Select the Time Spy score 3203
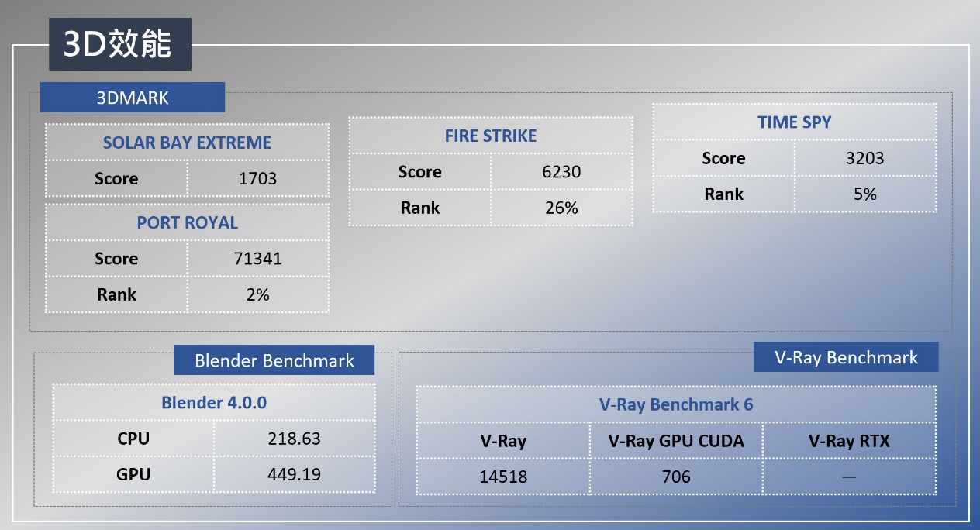Screen dimensions: 980x530 click(865, 158)
